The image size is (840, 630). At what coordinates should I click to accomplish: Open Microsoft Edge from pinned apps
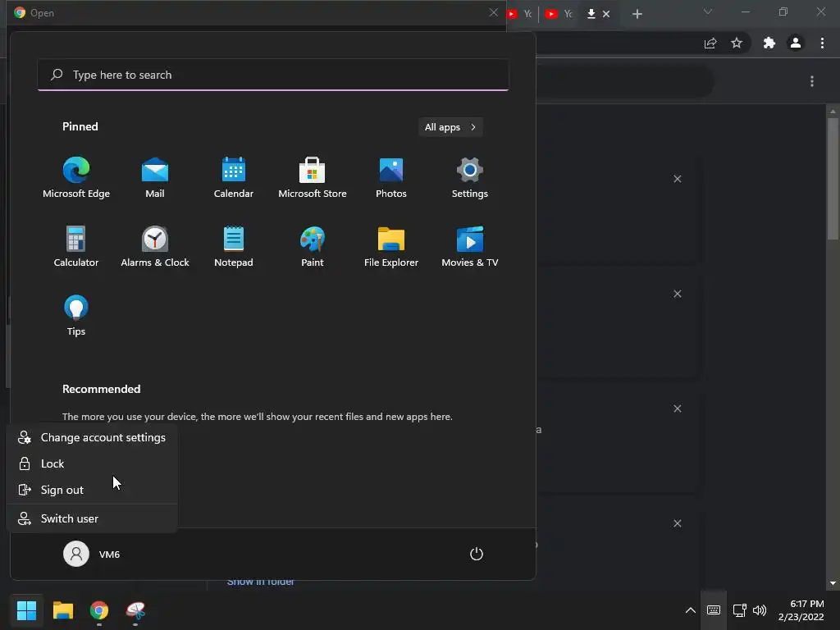pos(76,178)
